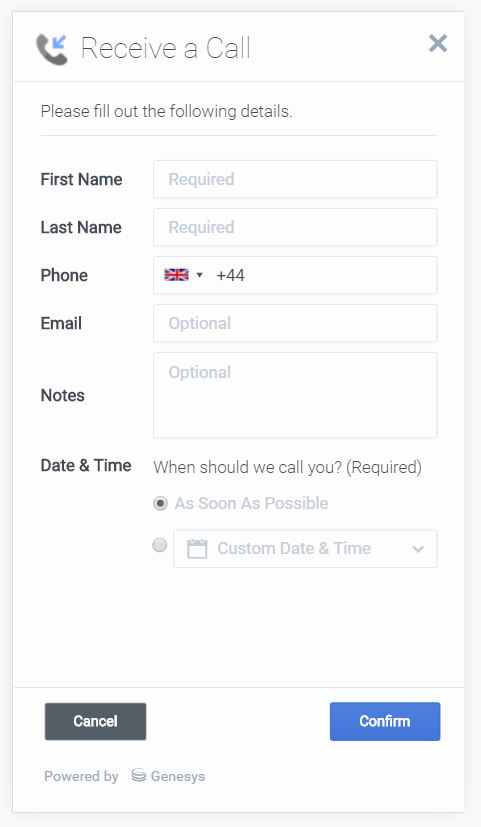Click the calendar icon for custom date
This screenshot has height=827, width=481.
197,549
